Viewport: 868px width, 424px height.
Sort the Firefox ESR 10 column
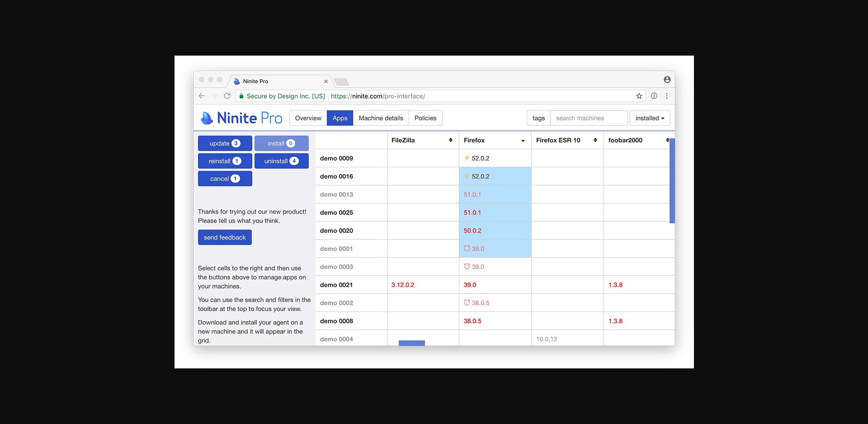point(595,140)
